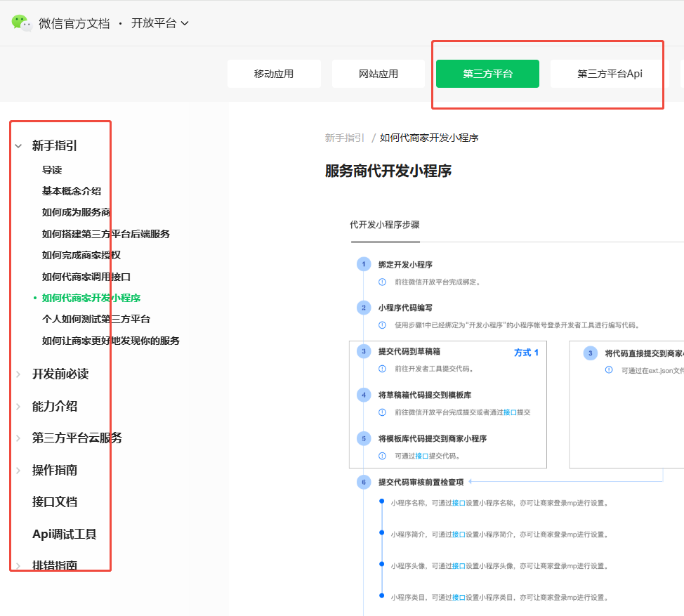Viewport: 684px width, 616px height.
Task: Click step 6 circle 提交代码审核前置检查项
Action: coord(364,482)
